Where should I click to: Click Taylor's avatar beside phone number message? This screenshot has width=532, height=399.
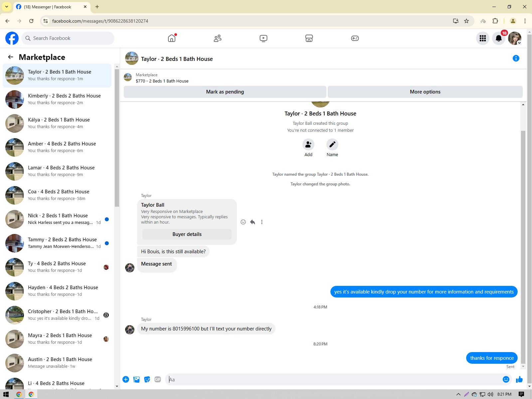pos(130,329)
